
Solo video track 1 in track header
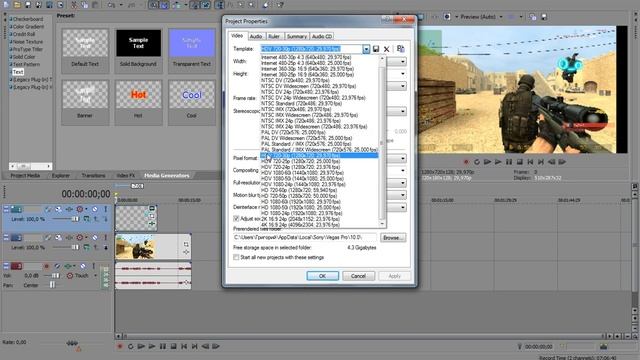coord(106,209)
